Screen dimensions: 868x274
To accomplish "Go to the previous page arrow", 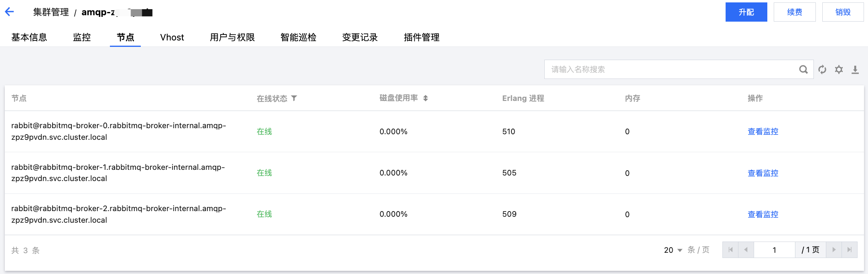I will click(746, 250).
